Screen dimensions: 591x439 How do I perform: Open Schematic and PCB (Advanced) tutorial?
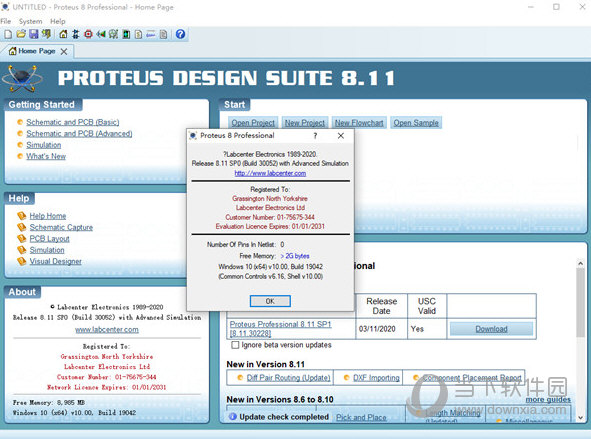(x=79, y=133)
